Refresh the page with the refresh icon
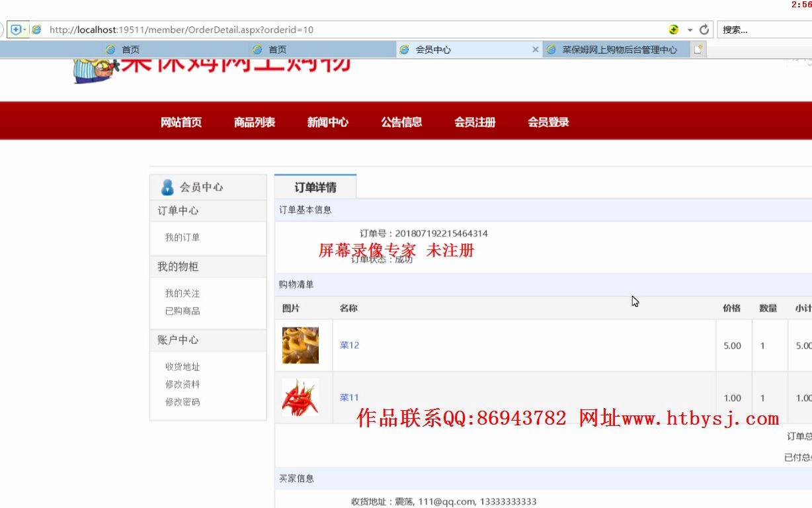The image size is (812, 508). coord(705,29)
